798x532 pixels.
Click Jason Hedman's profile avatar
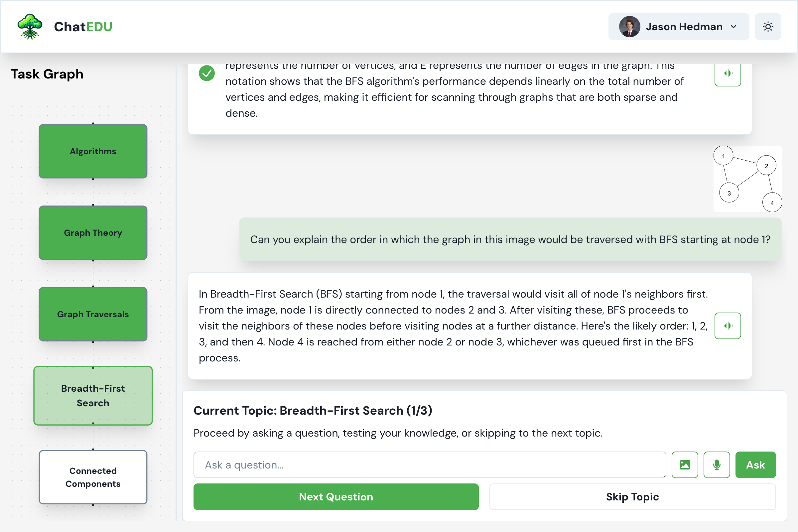[629, 27]
